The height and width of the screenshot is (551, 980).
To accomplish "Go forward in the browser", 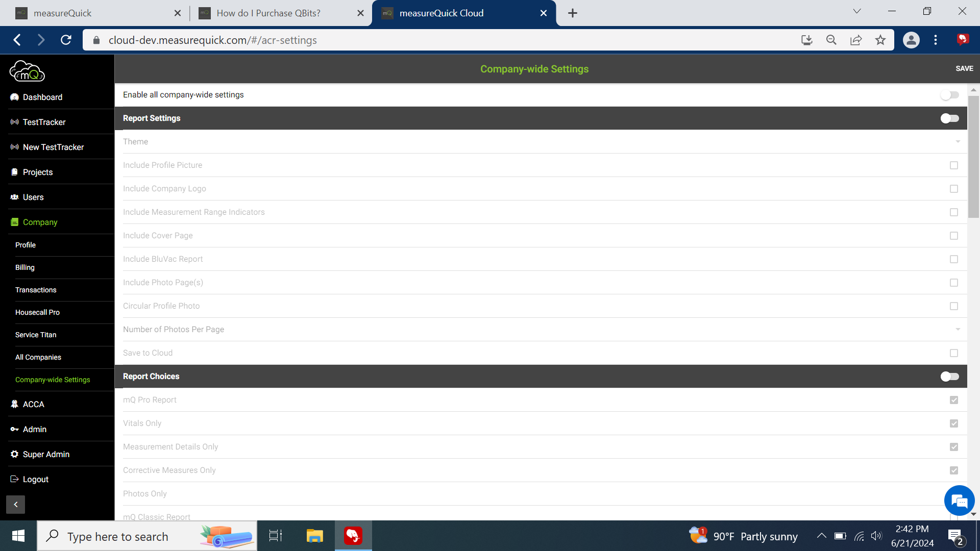I will coord(41,40).
